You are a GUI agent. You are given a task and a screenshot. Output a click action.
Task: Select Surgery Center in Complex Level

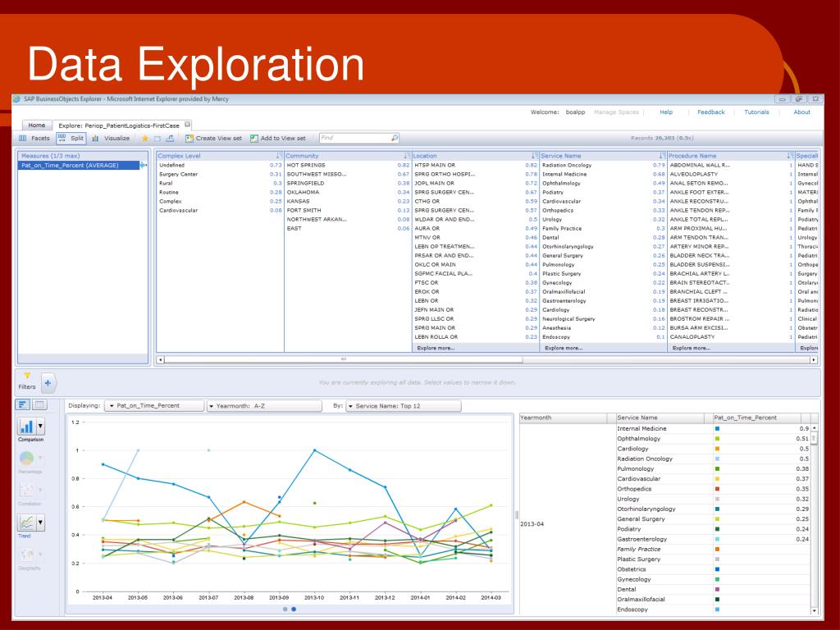pos(220,174)
